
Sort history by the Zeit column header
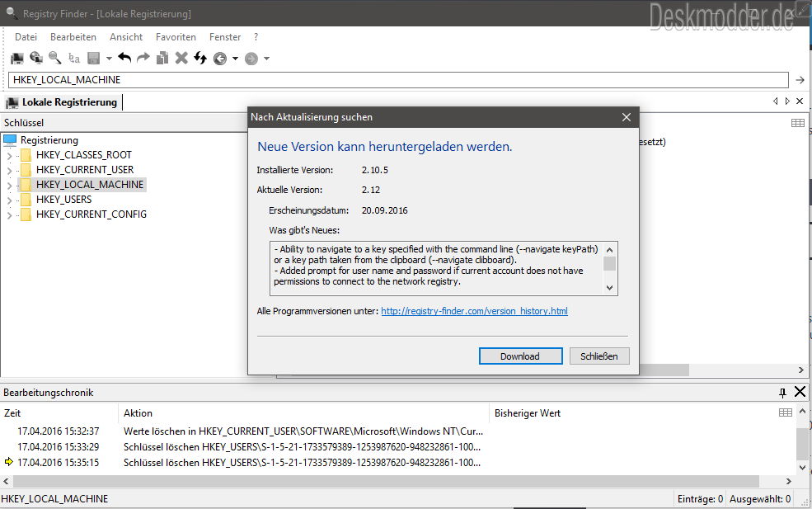pos(59,413)
